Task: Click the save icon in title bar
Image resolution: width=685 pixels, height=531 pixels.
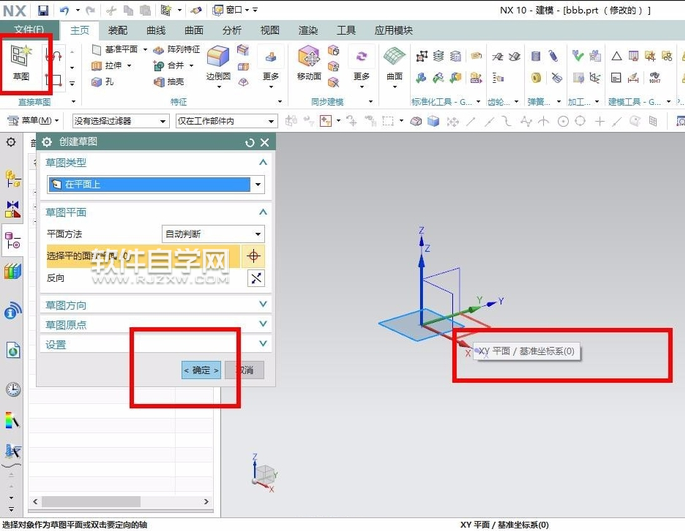Action: (x=43, y=9)
